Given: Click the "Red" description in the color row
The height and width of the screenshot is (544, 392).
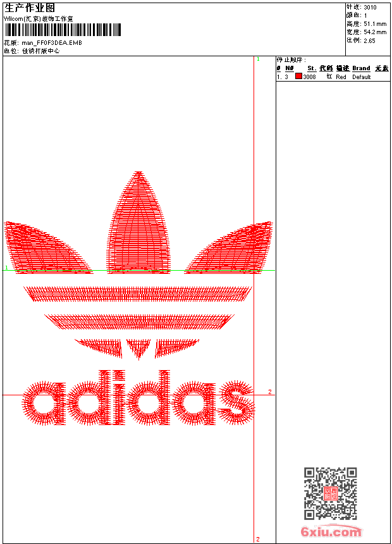Looking at the screenshot, I should pos(341,77).
